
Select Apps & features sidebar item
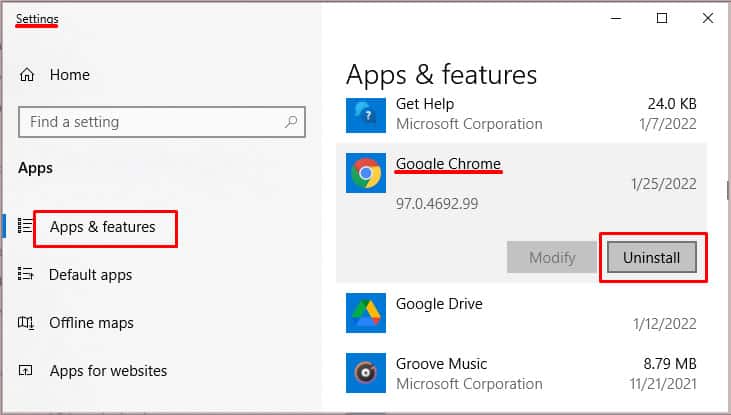(x=103, y=227)
